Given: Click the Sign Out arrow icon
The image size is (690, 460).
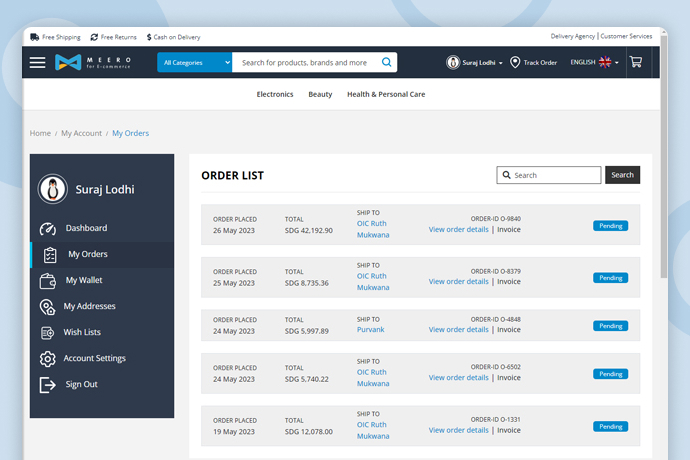Looking at the screenshot, I should [48, 384].
